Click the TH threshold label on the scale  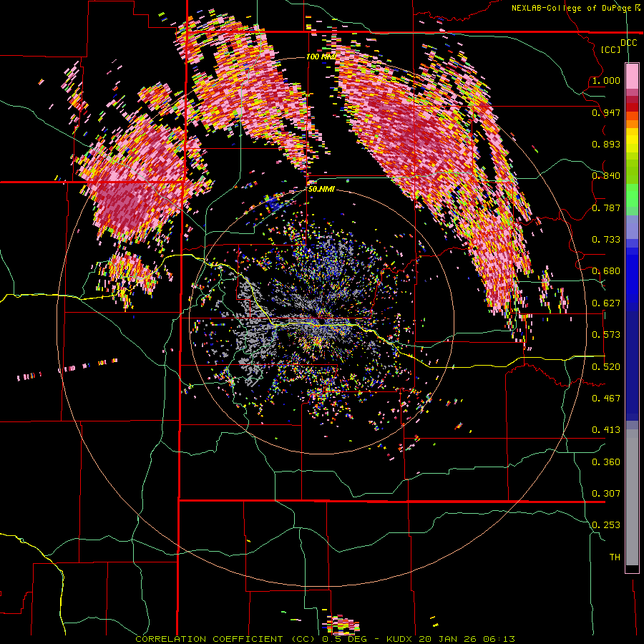pyautogui.click(x=615, y=557)
